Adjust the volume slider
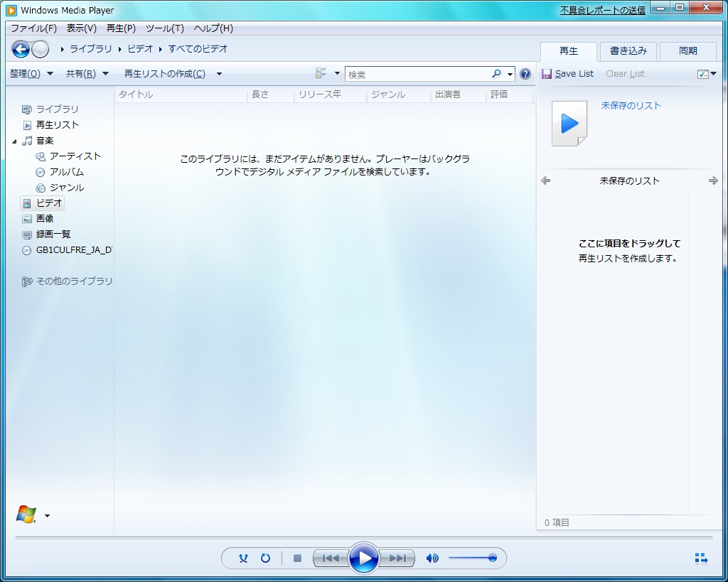This screenshot has height=582, width=728. coord(473,558)
